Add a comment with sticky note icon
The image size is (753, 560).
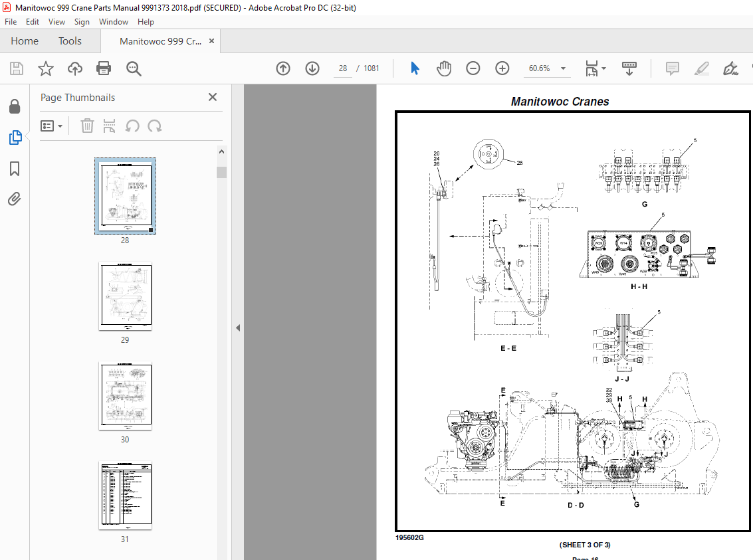point(673,68)
